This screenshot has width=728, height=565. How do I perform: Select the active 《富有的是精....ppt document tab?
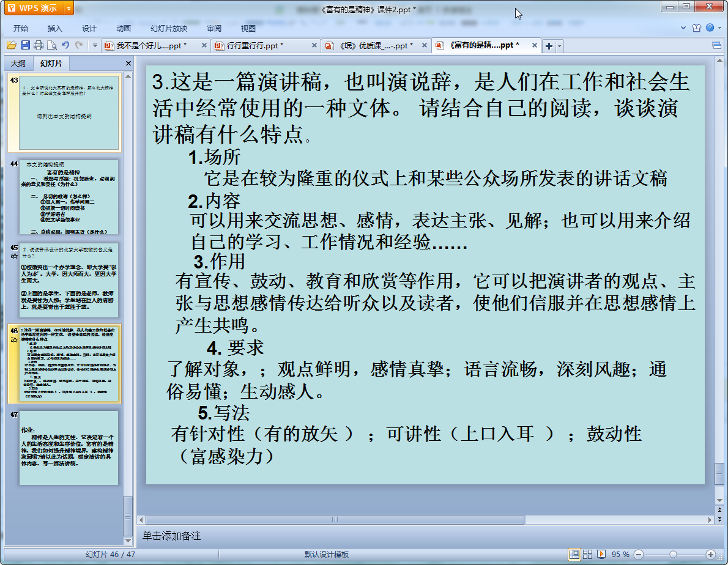pyautogui.click(x=484, y=45)
